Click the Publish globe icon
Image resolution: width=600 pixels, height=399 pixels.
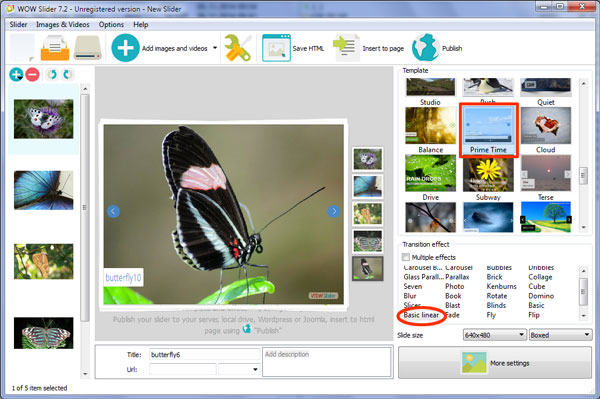426,48
